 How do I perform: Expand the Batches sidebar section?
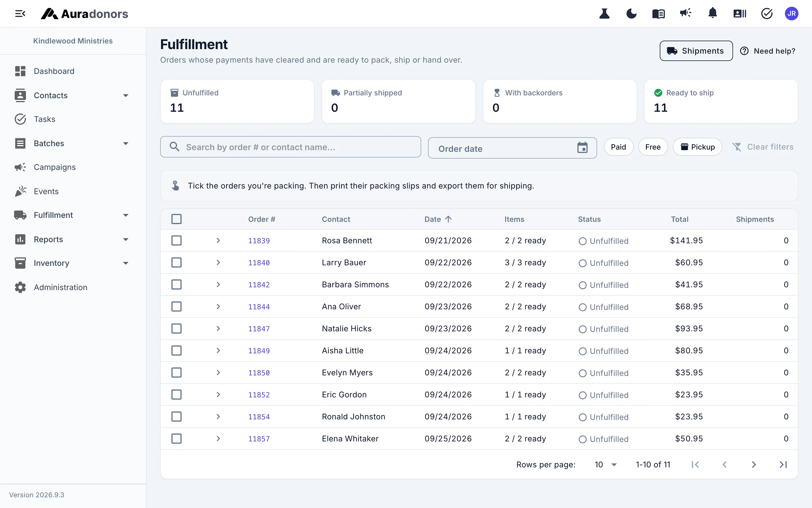pyautogui.click(x=126, y=143)
